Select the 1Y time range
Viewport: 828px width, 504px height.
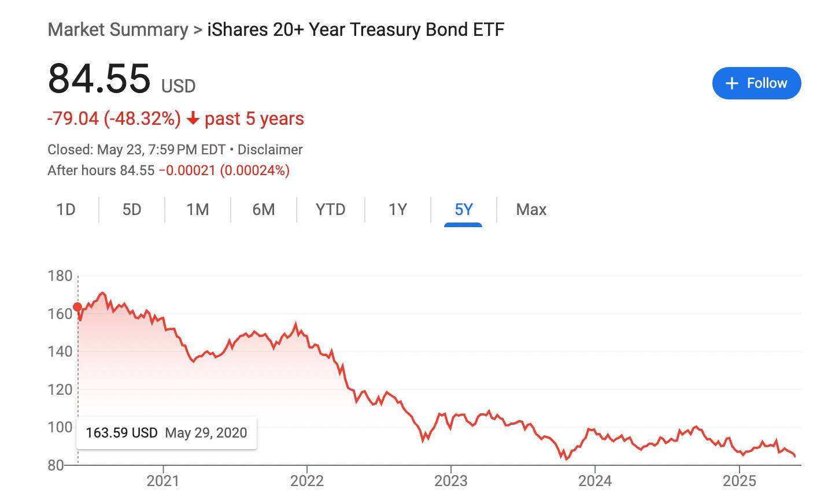tap(398, 209)
